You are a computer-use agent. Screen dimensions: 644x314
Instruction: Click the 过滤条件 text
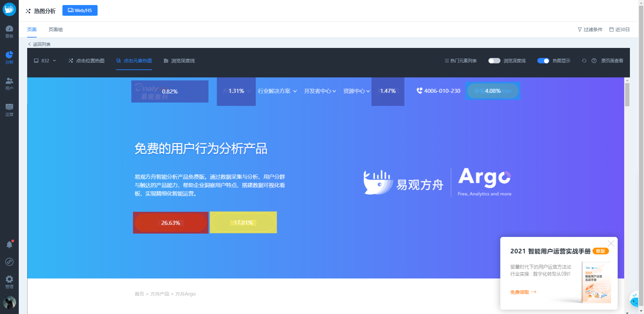point(593,29)
